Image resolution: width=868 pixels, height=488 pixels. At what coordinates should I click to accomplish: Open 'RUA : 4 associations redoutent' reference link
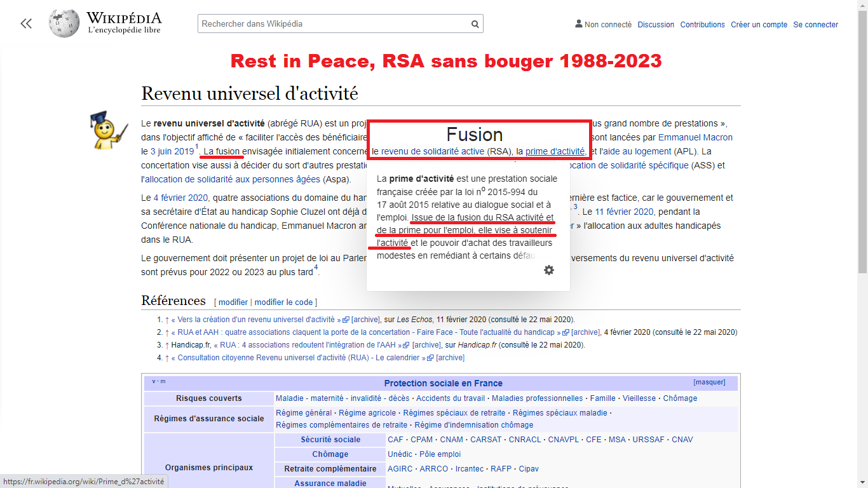pyautogui.click(x=308, y=345)
